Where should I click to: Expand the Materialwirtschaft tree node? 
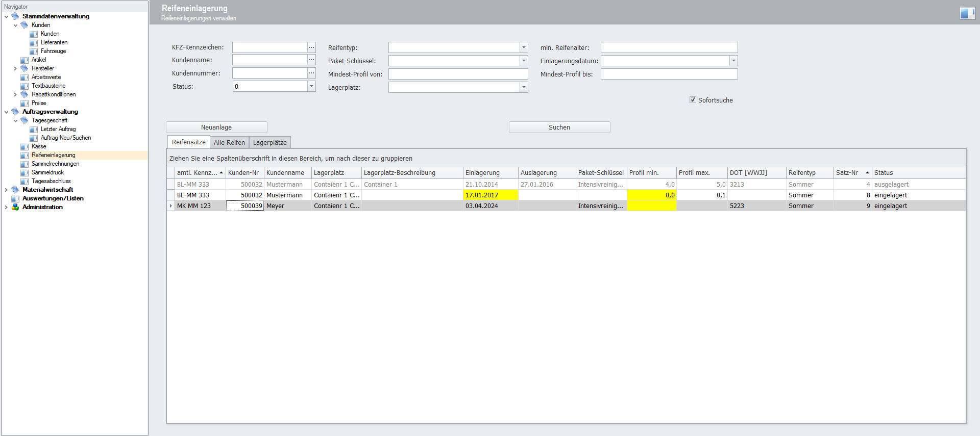[6, 190]
